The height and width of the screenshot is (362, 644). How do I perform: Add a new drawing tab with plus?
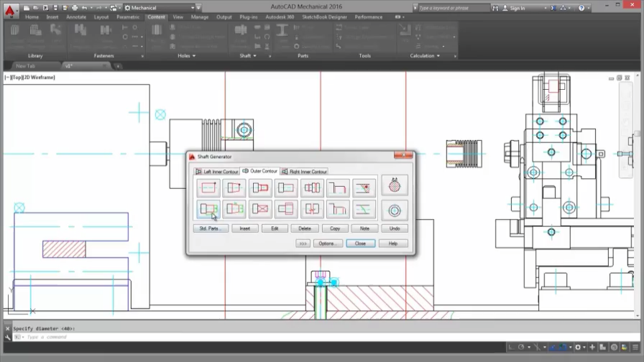[118, 66]
